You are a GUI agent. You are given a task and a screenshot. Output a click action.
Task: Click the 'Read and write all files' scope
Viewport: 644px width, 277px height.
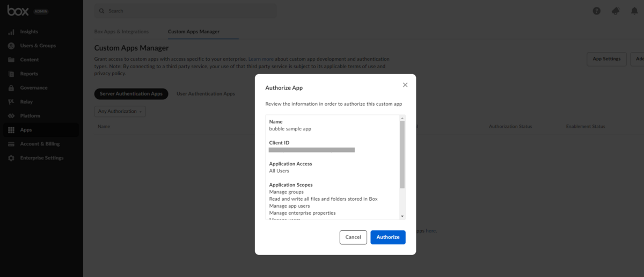pyautogui.click(x=323, y=199)
